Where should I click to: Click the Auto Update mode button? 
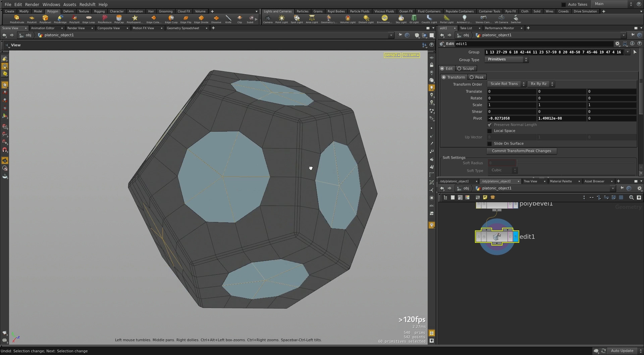click(x=622, y=351)
